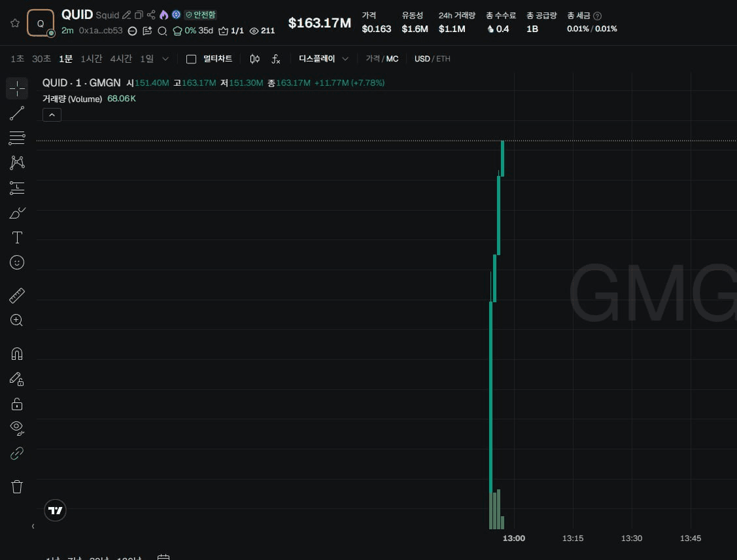The image size is (737, 560).
Task: Expand the more timeframes dropdown arrow
Action: pos(165,59)
